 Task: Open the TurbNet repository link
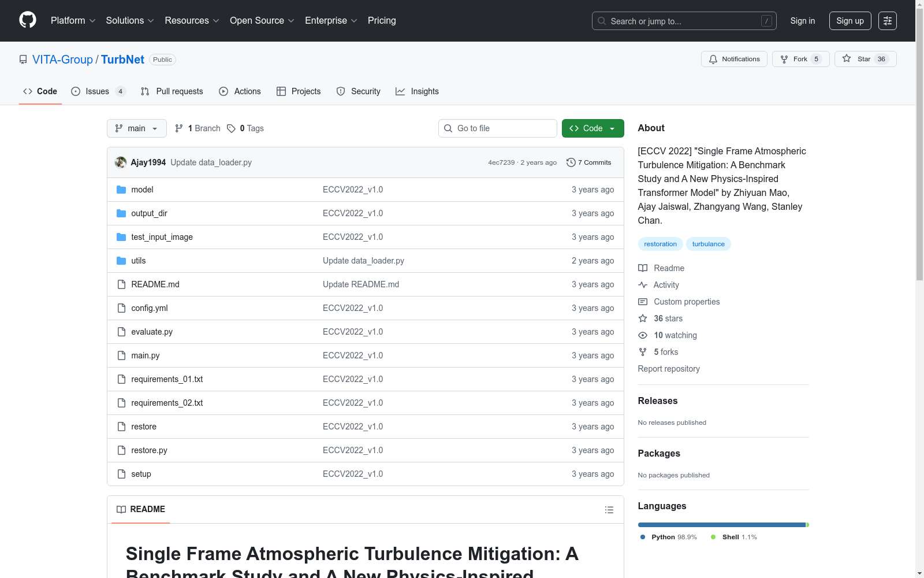click(x=122, y=60)
